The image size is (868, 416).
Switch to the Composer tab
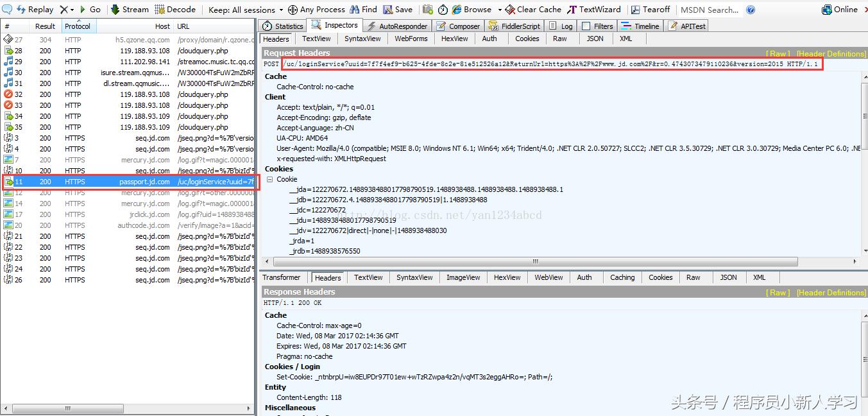pos(458,26)
